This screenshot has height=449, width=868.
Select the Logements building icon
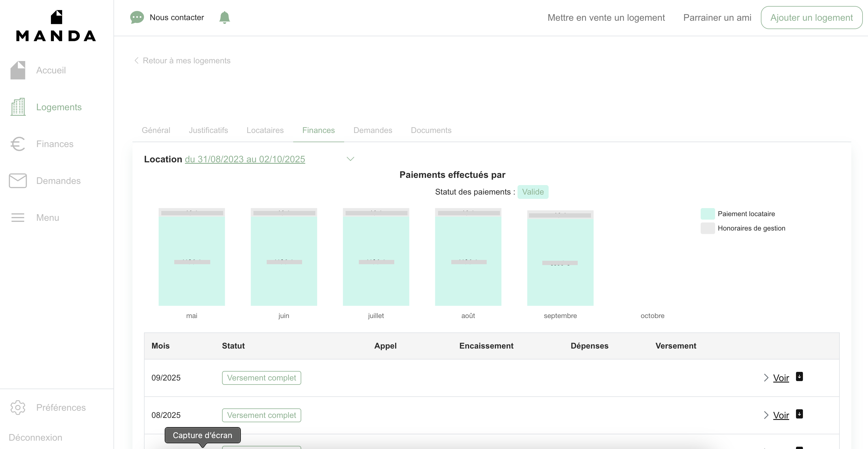18,107
